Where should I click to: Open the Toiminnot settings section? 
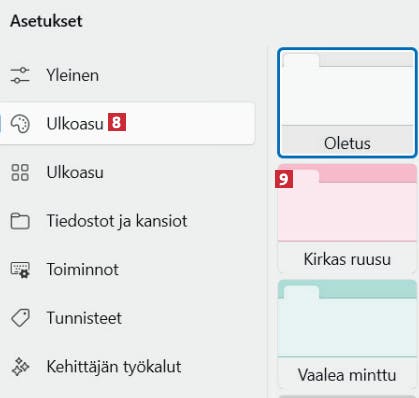pos(127,270)
